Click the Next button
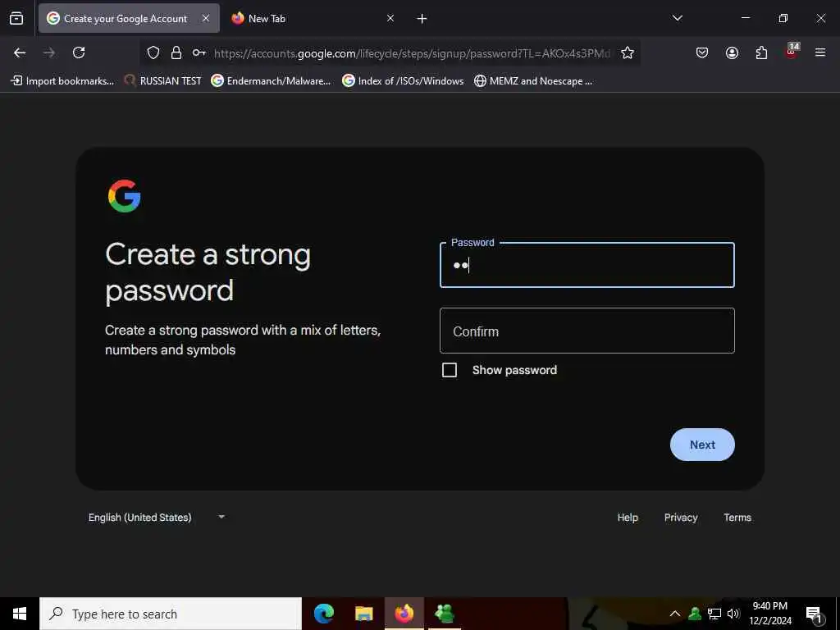Image resolution: width=840 pixels, height=630 pixels. pos(702,445)
